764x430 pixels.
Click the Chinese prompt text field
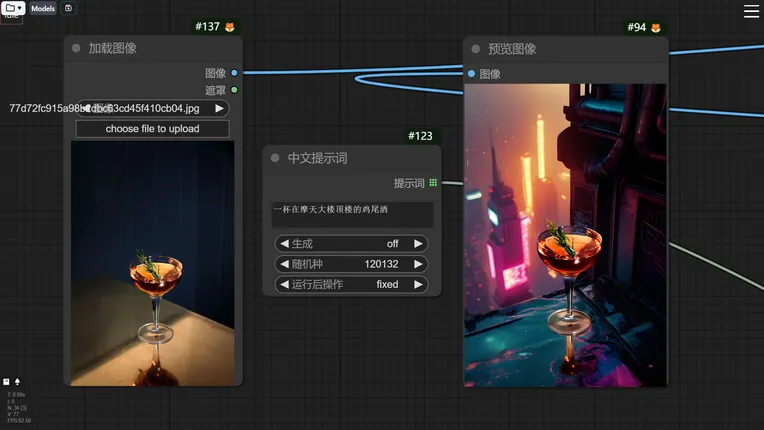(x=351, y=214)
